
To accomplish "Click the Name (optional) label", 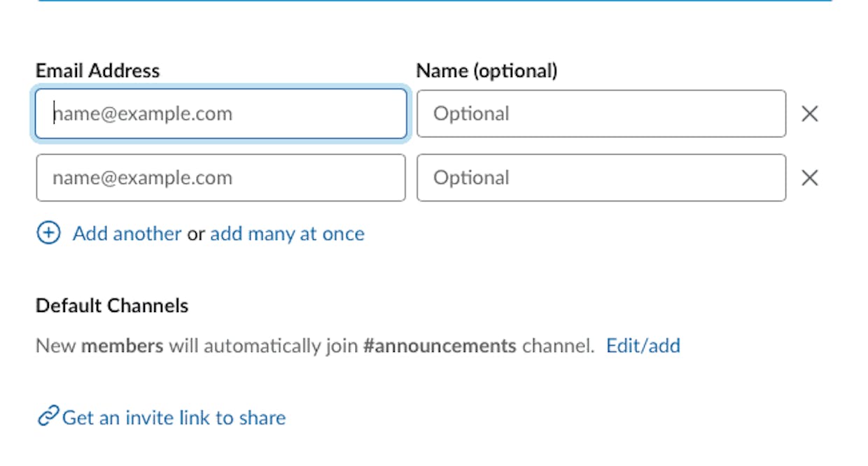I will click(x=486, y=71).
